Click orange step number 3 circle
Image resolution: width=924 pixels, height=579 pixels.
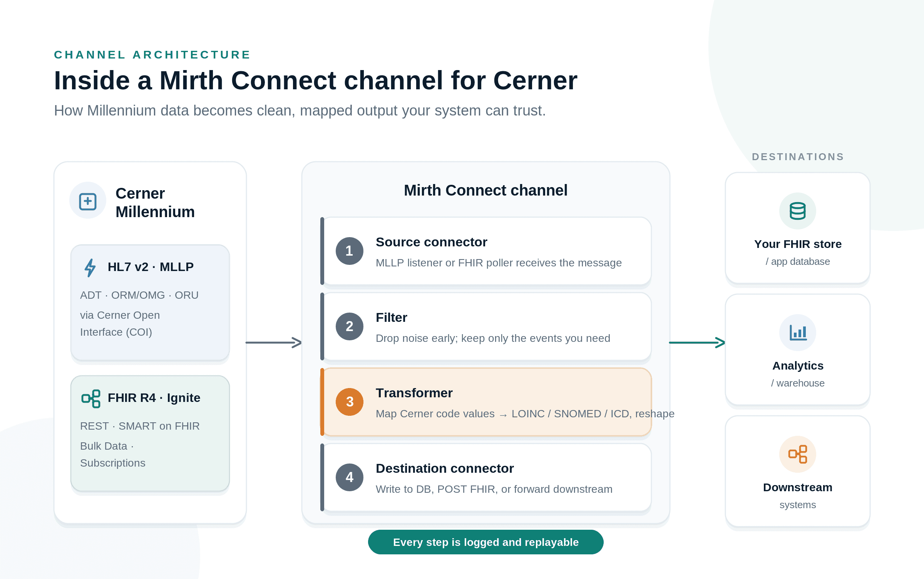point(350,402)
